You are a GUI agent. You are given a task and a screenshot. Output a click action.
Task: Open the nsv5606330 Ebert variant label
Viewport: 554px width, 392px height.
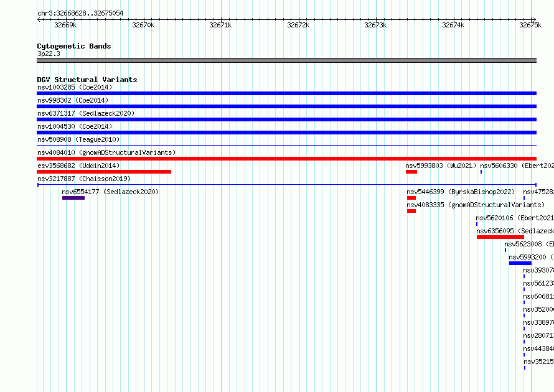coord(517,166)
